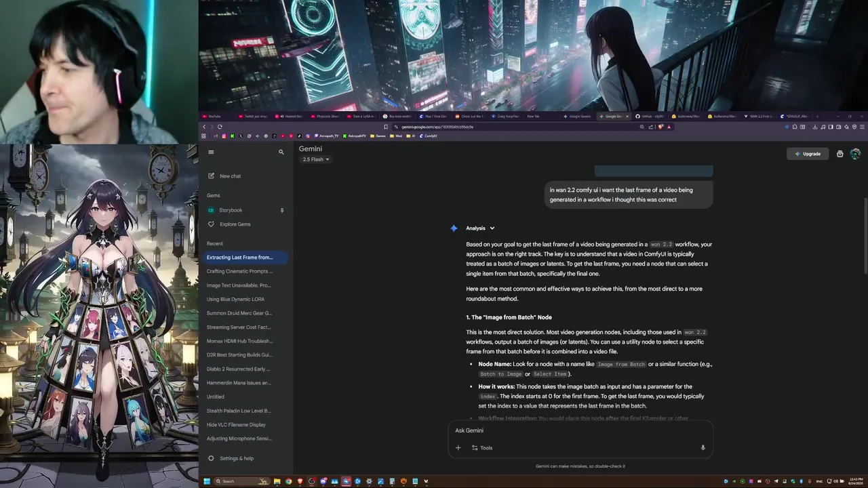Click the plus icon to add files

pos(458,448)
